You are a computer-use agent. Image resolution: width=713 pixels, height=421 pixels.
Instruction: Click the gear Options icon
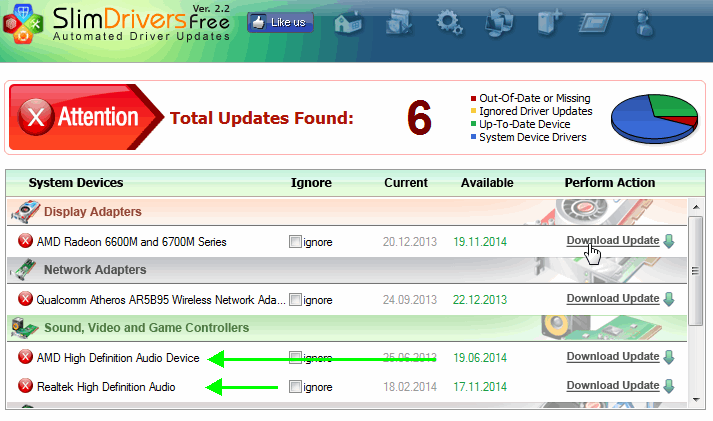[x=447, y=22]
